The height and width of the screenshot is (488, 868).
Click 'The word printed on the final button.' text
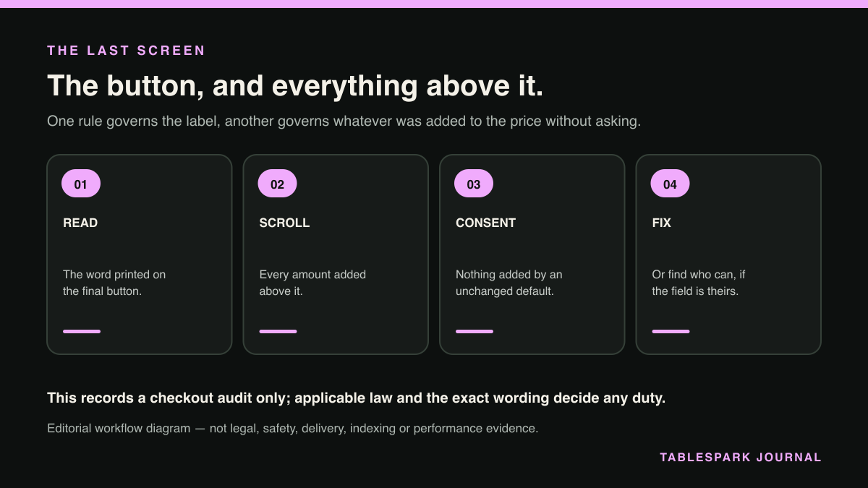(114, 283)
